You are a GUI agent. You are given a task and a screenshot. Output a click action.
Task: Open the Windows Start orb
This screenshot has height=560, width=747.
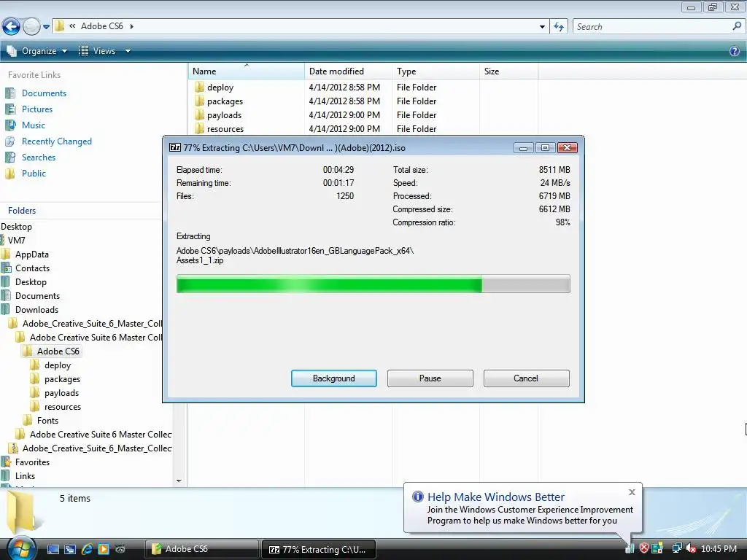click(x=21, y=548)
